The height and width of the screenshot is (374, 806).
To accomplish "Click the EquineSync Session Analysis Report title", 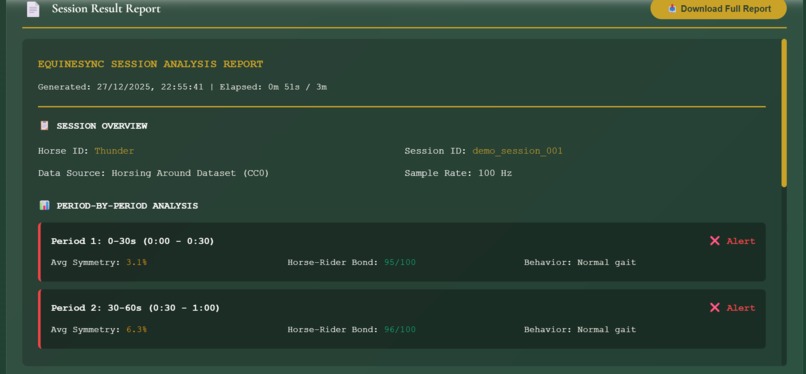I will (x=150, y=64).
